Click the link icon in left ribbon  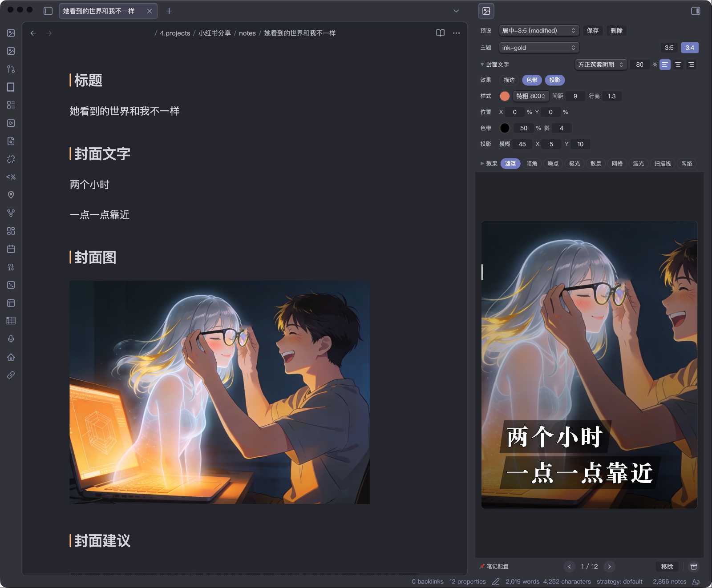[11, 375]
